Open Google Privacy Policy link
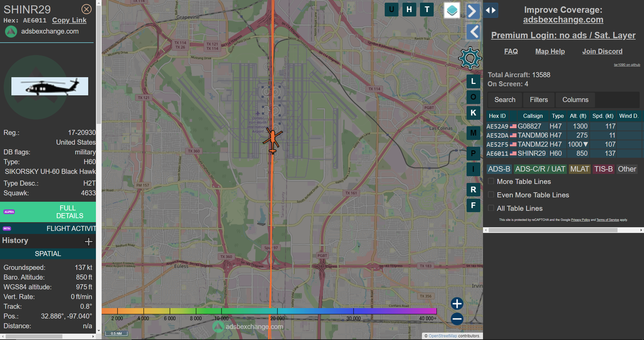 click(x=580, y=220)
